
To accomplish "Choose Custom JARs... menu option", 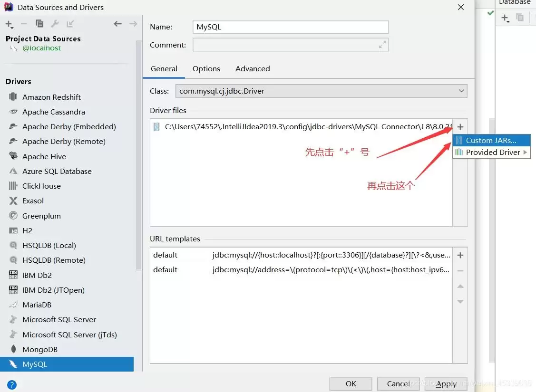I will click(492, 140).
